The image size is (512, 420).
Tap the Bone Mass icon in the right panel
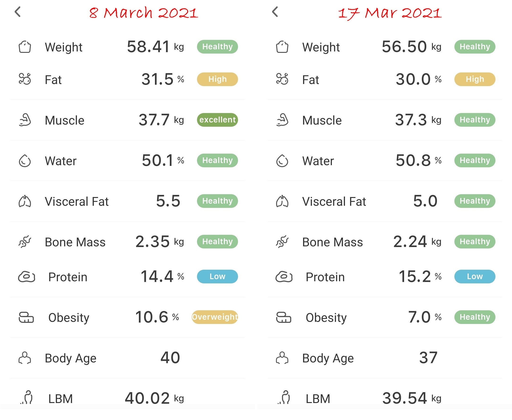[282, 241]
